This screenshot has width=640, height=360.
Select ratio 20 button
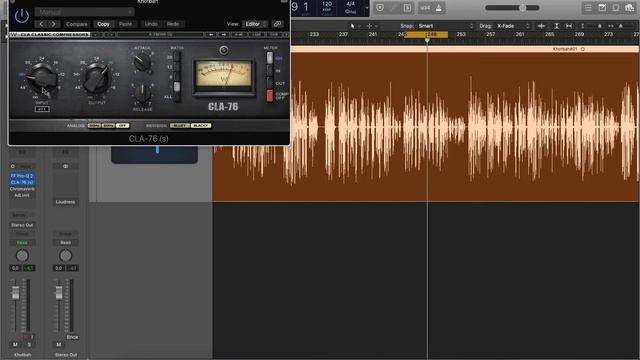click(x=176, y=57)
